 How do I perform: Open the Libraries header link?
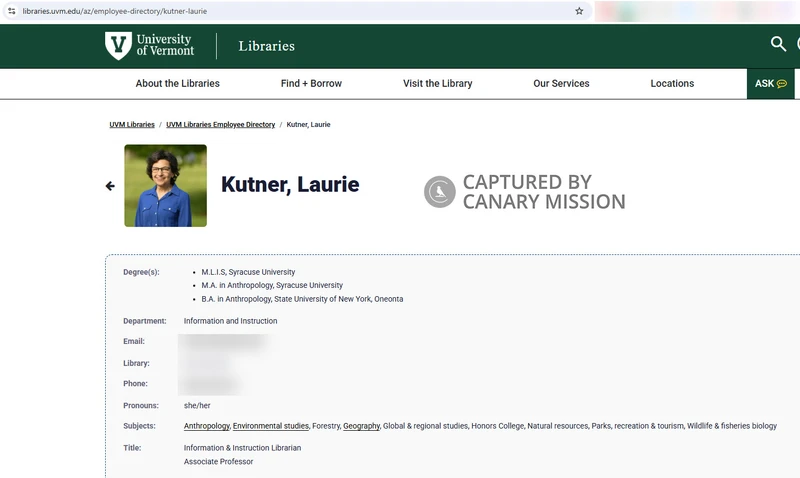266,46
